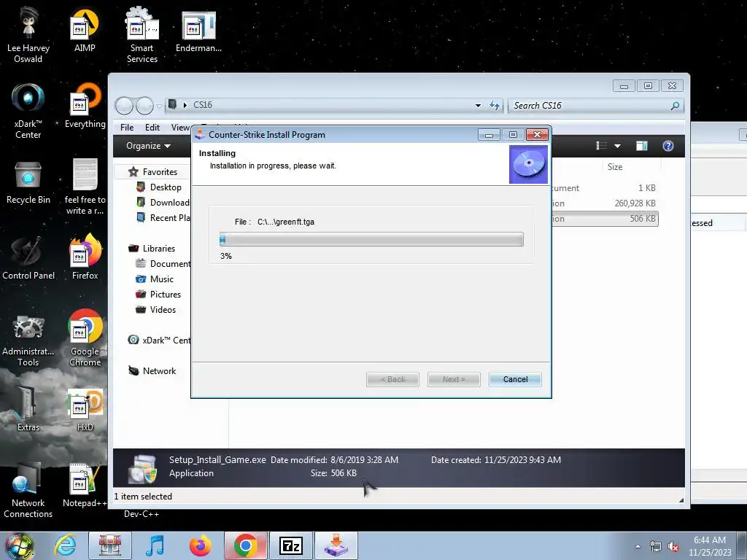Click the installation progress bar
Image resolution: width=747 pixels, height=560 pixels.
coord(371,239)
